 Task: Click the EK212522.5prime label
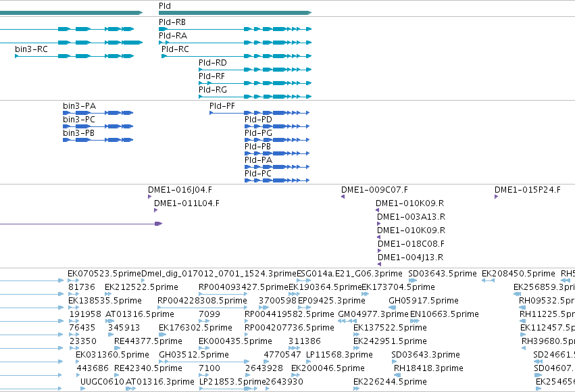point(141,287)
